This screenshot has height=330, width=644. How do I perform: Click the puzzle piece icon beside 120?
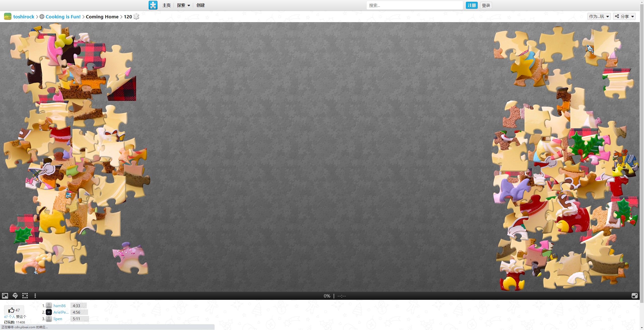(136, 17)
